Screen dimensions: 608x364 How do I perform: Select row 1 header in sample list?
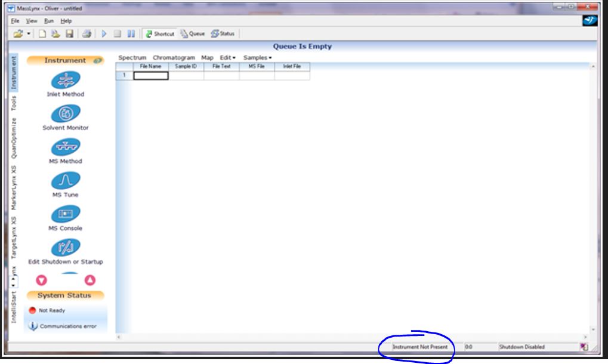125,76
